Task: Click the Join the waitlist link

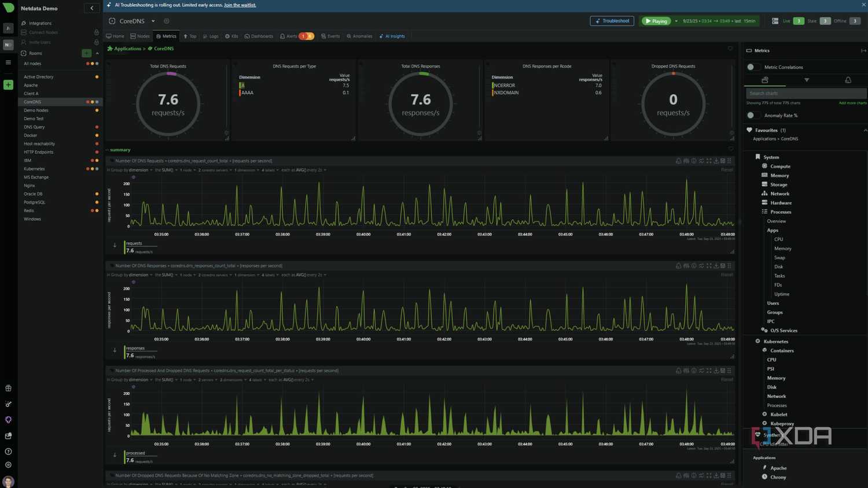Action: [x=240, y=5]
